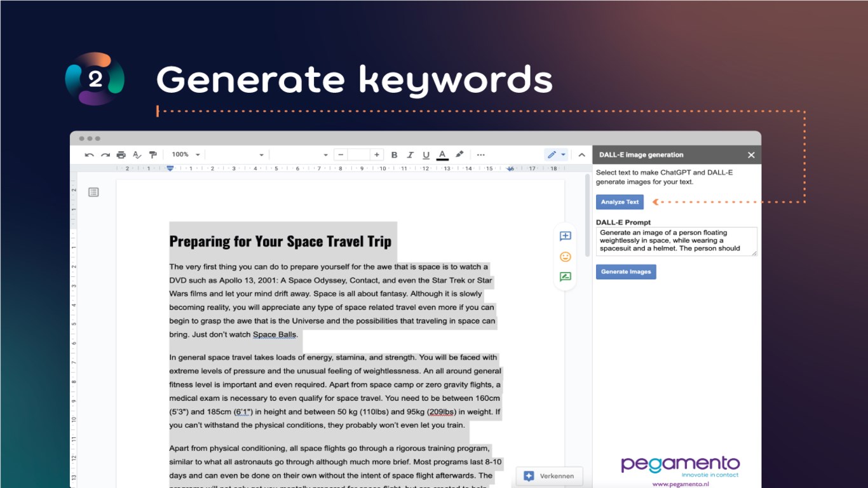The height and width of the screenshot is (488, 868).
Task: Show more toolbar options (three dots)
Action: pyautogui.click(x=481, y=155)
